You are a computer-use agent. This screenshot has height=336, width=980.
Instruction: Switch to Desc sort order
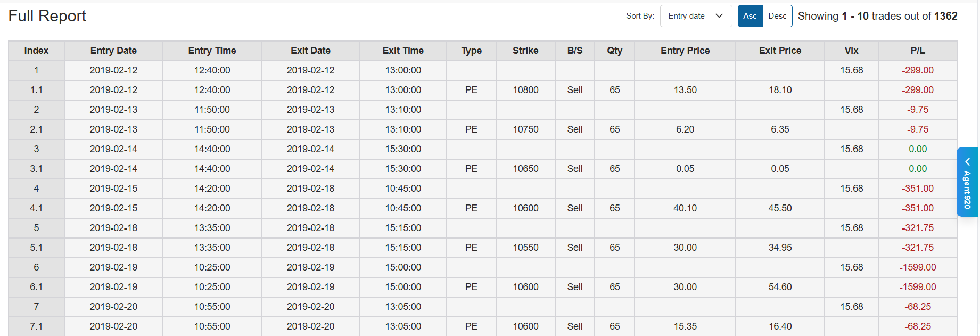pyautogui.click(x=777, y=16)
